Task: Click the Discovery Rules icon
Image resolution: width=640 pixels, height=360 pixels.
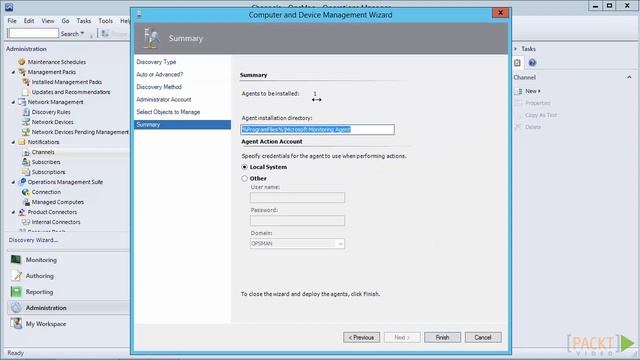Action: point(26,112)
